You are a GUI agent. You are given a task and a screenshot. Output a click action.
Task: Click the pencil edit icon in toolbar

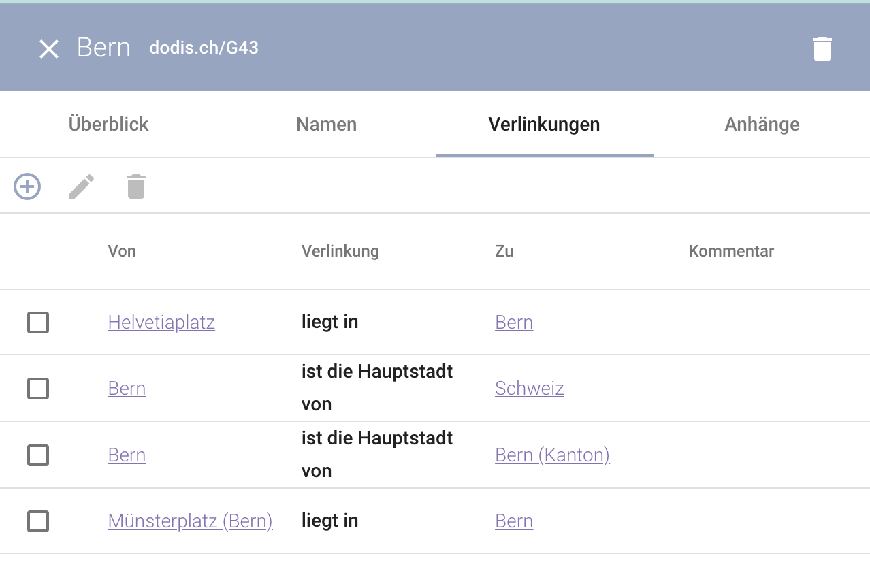click(82, 186)
